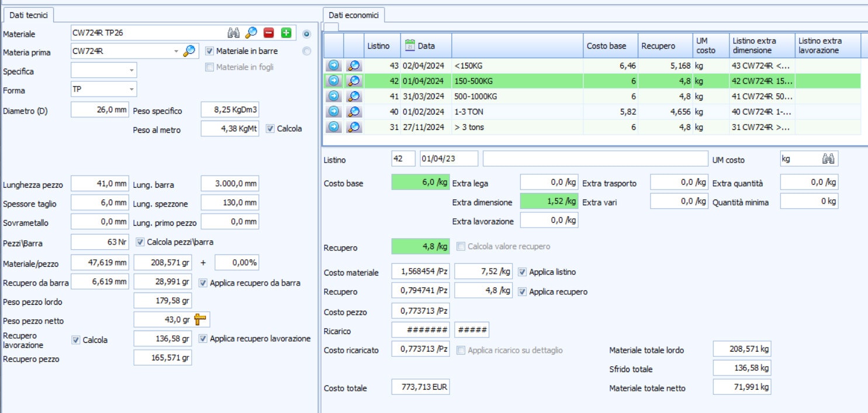Click the Lunghezza pezzo input field
The image size is (868, 413).
coord(100,184)
